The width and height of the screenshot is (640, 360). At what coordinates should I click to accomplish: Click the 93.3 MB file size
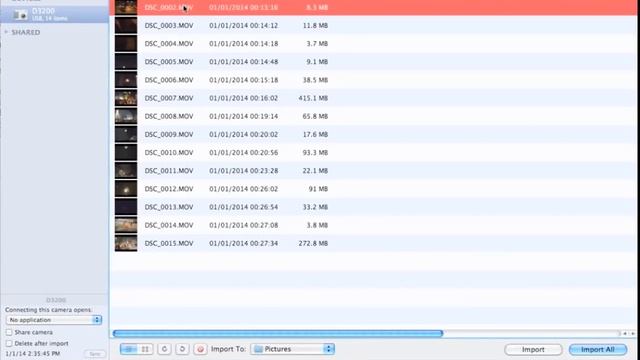315,153
